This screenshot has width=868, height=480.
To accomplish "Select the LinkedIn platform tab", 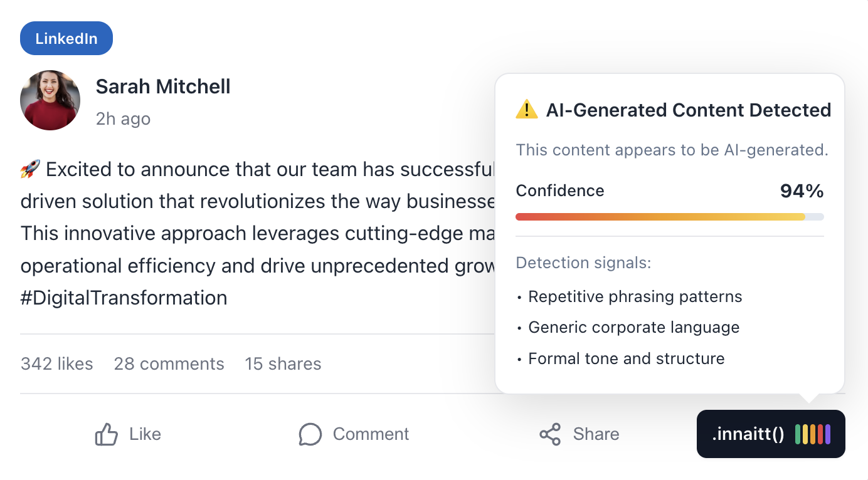I will click(66, 38).
